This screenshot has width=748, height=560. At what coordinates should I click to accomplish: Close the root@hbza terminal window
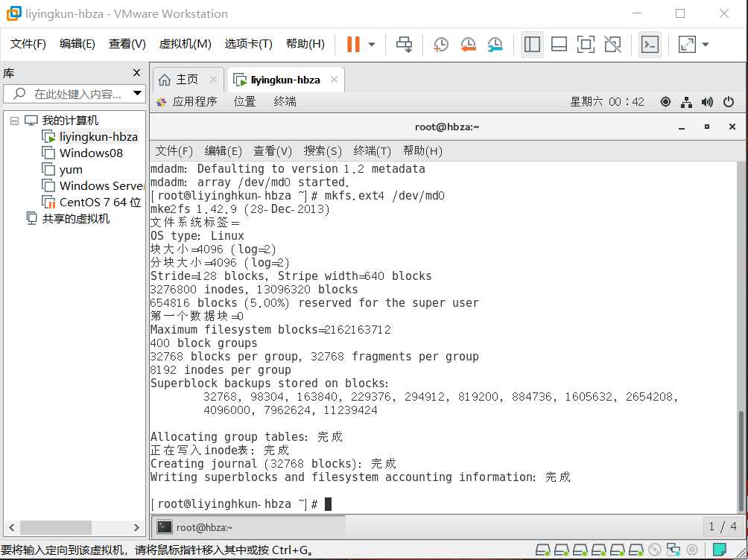(x=732, y=127)
